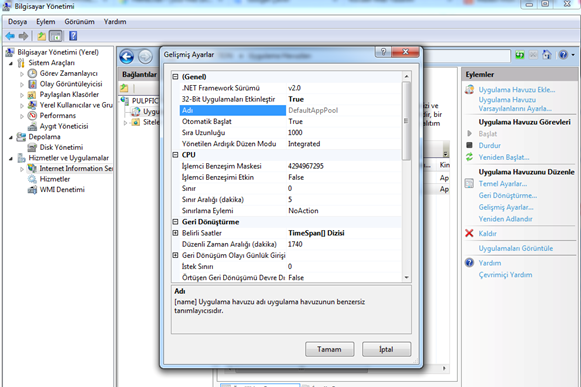This screenshot has width=581, height=387.
Task: Click Yeniden Adlandır action link
Action: pyautogui.click(x=505, y=219)
